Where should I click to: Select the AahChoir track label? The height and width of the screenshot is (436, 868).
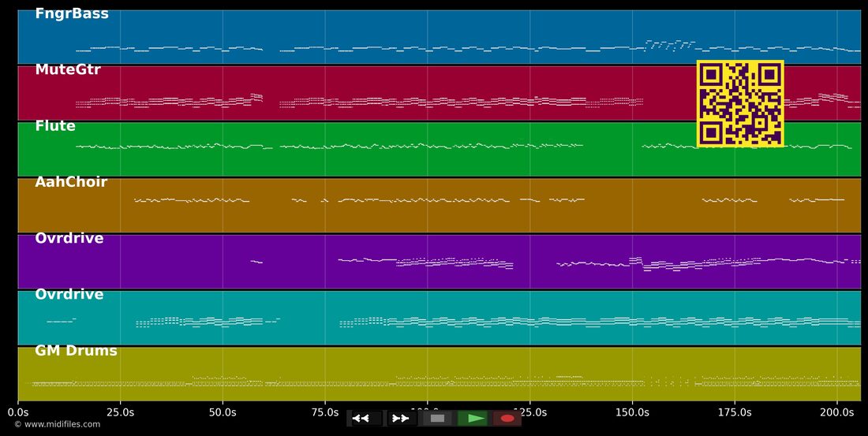[71, 182]
